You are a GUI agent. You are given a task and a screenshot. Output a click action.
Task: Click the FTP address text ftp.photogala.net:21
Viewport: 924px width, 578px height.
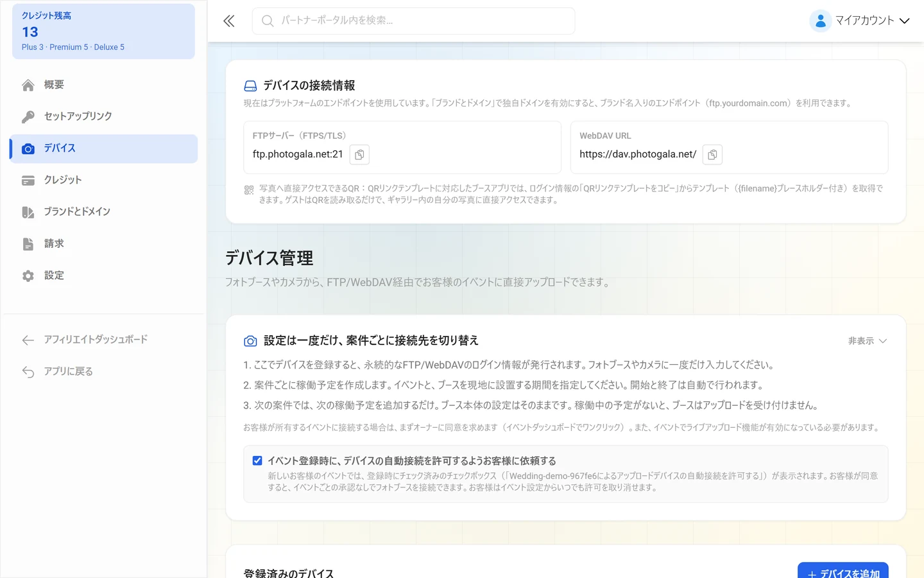click(x=298, y=154)
